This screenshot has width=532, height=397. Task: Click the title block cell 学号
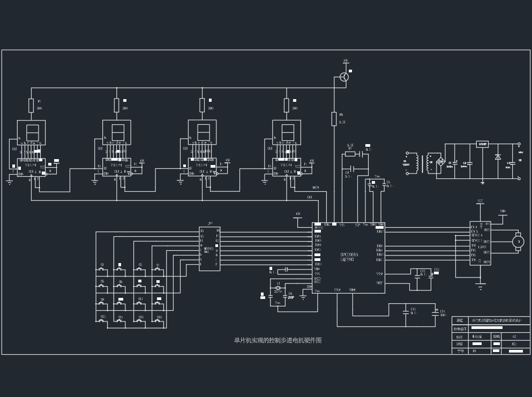click(x=460, y=351)
